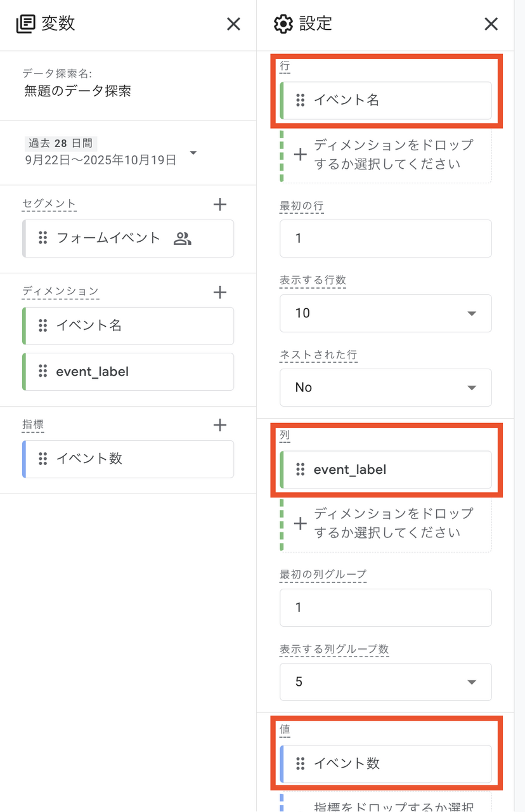The width and height of the screenshot is (525, 812).
Task: Close the 変数 panel
Action: coord(233,24)
